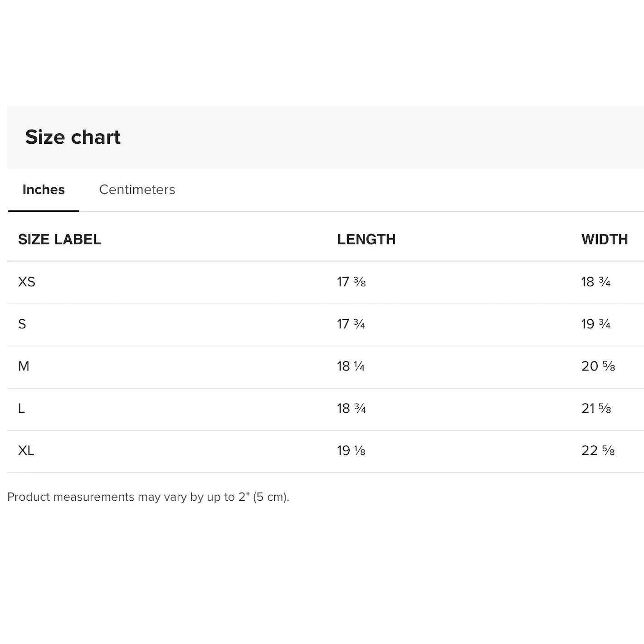644x644 pixels.
Task: Select the XL size row label
Action: (x=26, y=451)
